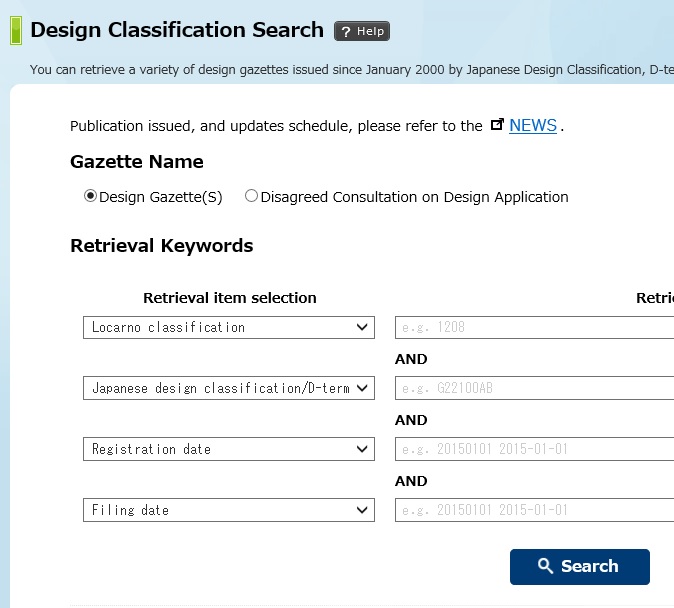The height and width of the screenshot is (608, 674).
Task: Click the Locarno classification keyword input field
Action: point(535,327)
